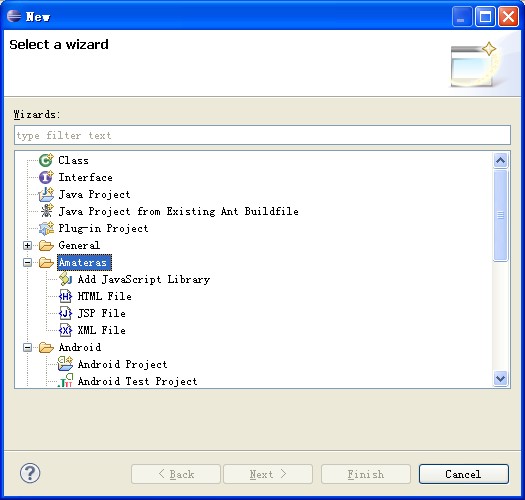The image size is (525, 500).
Task: Click the Plug-in Project icon
Action: 46,228
